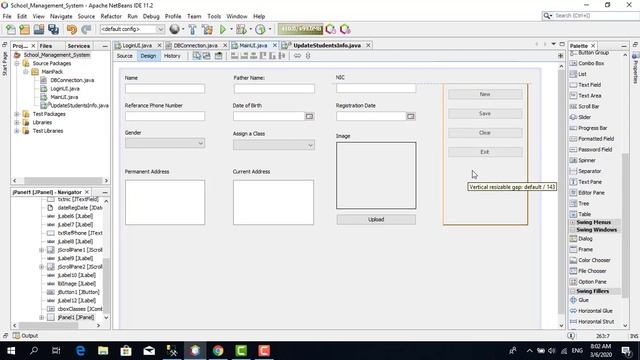Select the Table palette component
Image resolution: width=640 pixels, height=360 pixels.
pos(580,214)
